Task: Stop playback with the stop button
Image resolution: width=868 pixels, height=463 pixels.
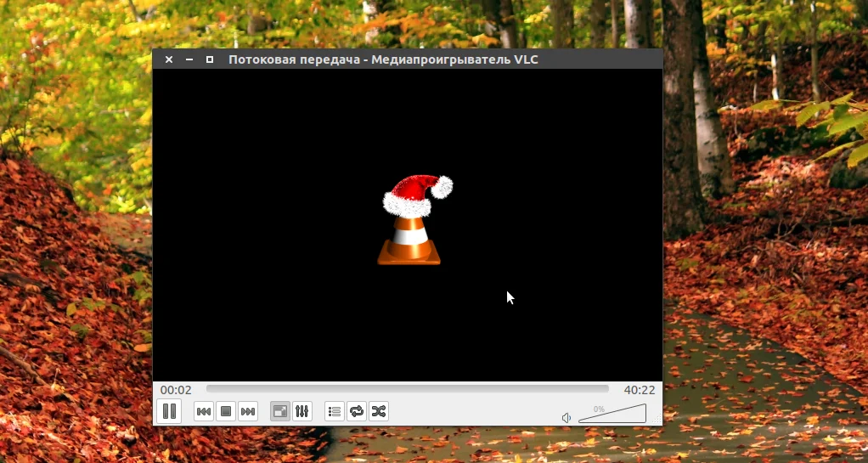Action: click(x=226, y=411)
